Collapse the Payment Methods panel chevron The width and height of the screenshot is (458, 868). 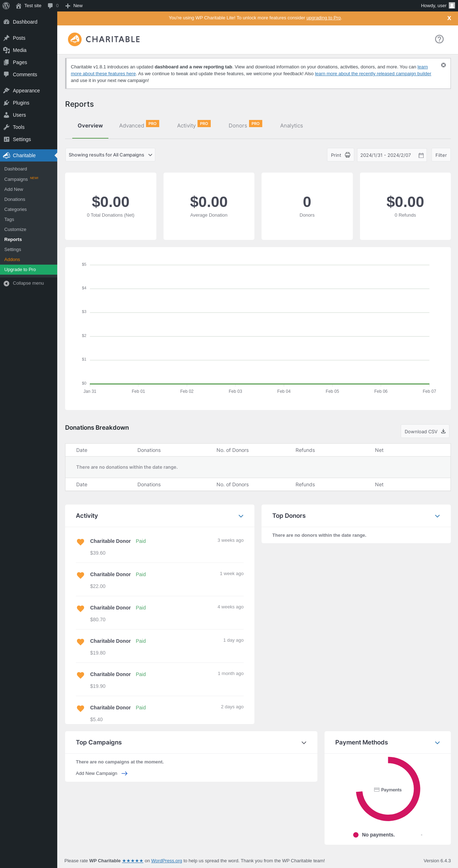point(437,743)
